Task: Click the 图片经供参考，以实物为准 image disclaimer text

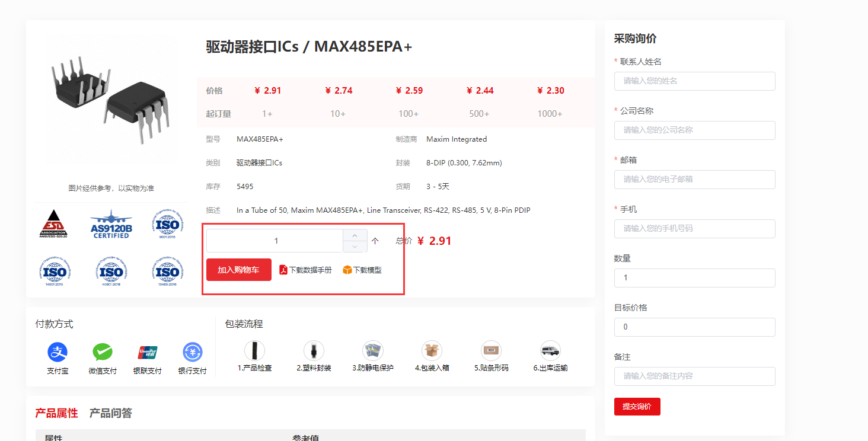Action: (x=111, y=188)
